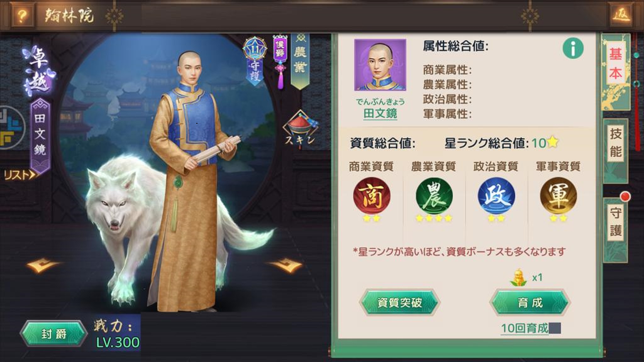Click the 育成 button
644x362 pixels.
click(530, 303)
